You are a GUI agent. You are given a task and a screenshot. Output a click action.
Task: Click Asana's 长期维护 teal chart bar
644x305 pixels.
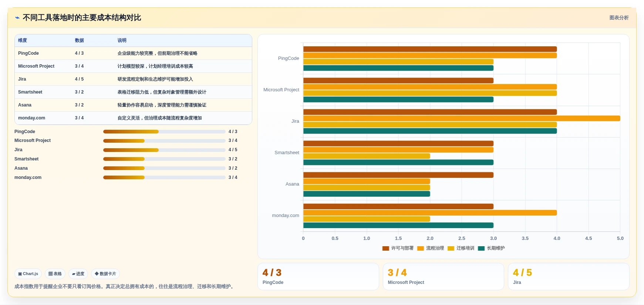[367, 194]
